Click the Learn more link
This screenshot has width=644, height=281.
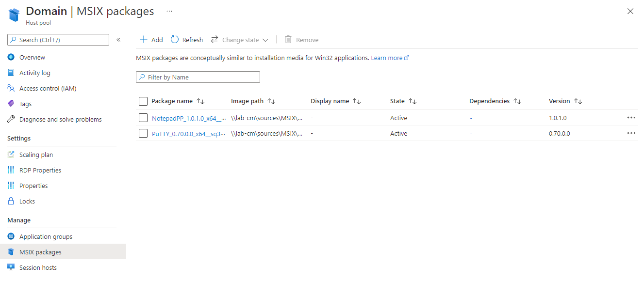pyautogui.click(x=386, y=58)
